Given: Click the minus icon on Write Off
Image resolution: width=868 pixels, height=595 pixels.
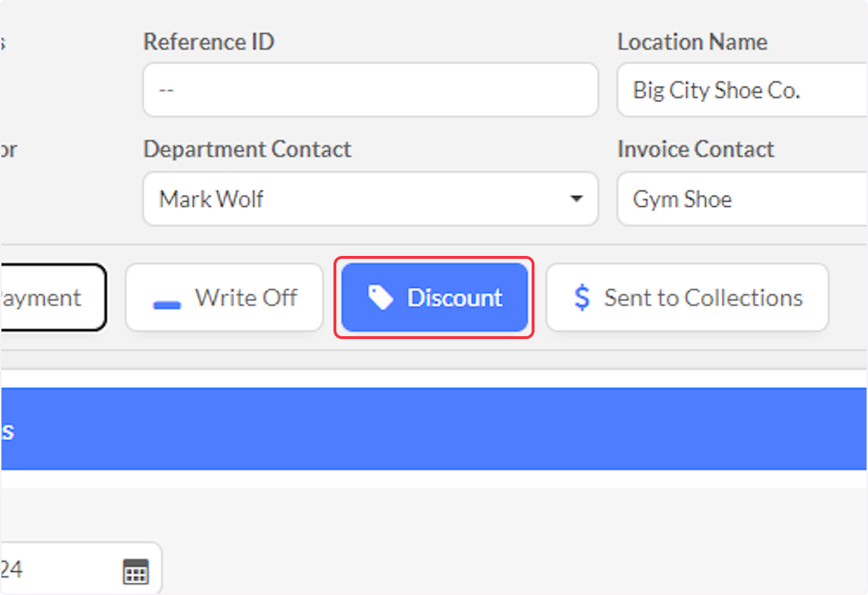Looking at the screenshot, I should [167, 305].
